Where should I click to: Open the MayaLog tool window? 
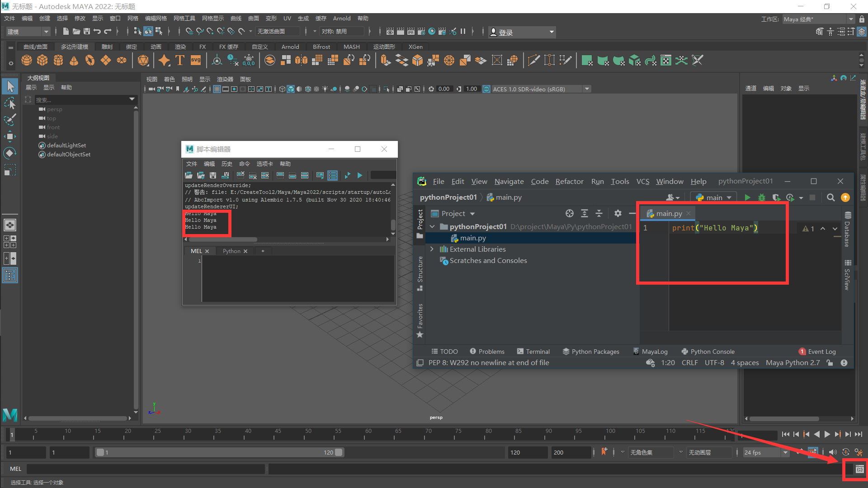tap(650, 352)
